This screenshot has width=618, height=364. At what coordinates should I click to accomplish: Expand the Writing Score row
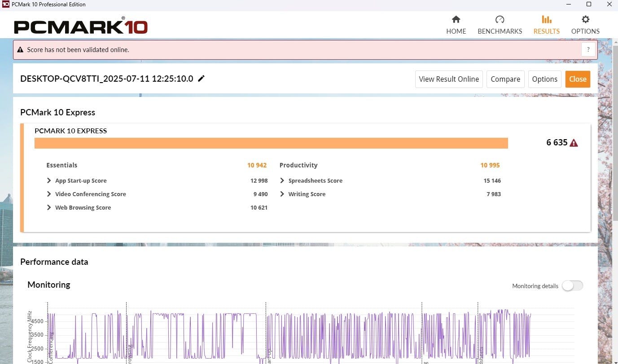282,194
